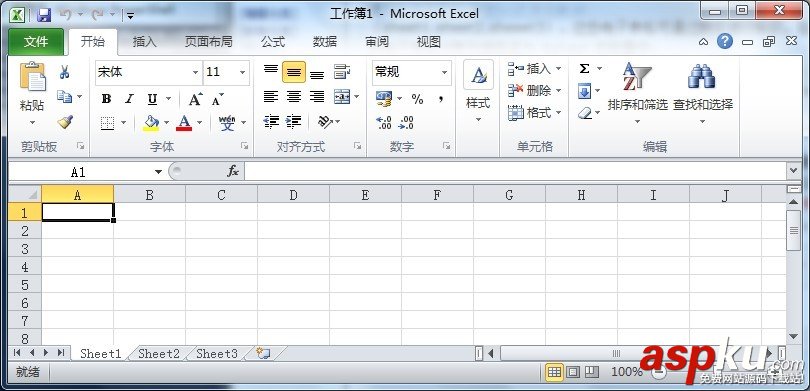Open the 常规 number format dropdown
The width and height of the screenshot is (810, 391).
point(444,72)
